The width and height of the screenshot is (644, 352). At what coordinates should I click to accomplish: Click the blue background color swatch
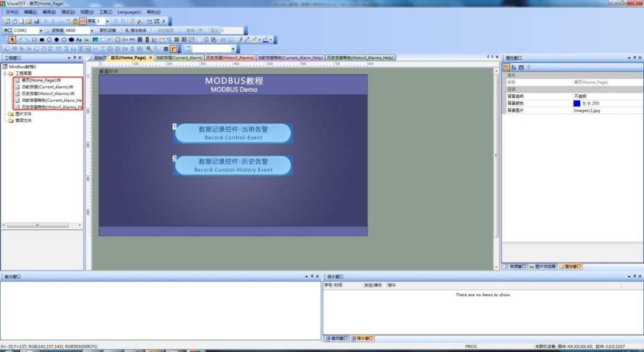click(x=576, y=103)
